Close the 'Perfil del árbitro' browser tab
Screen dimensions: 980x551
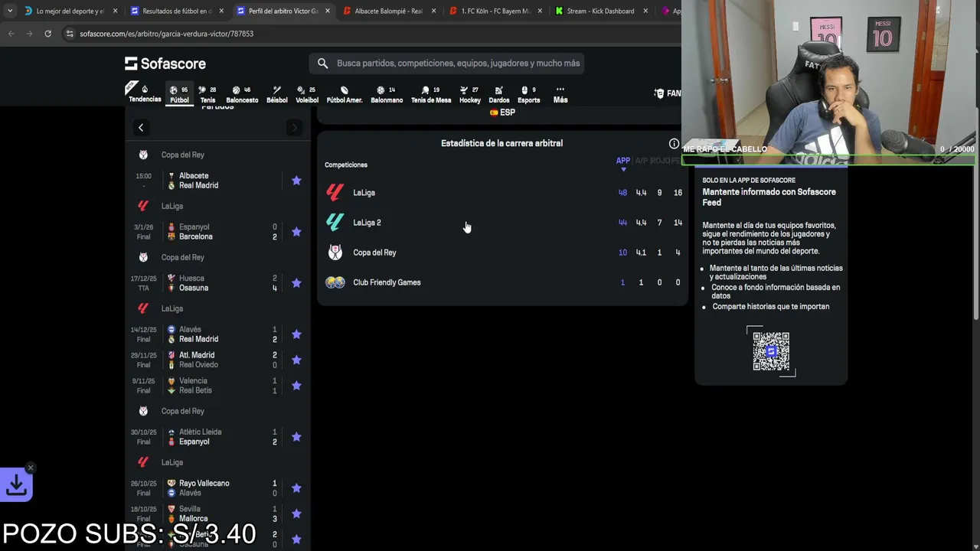tap(327, 11)
